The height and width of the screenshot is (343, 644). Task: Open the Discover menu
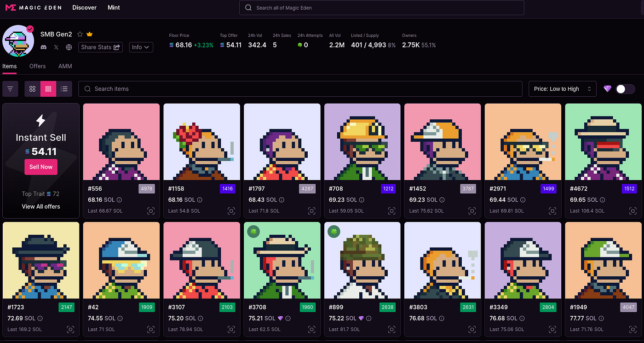(85, 7)
